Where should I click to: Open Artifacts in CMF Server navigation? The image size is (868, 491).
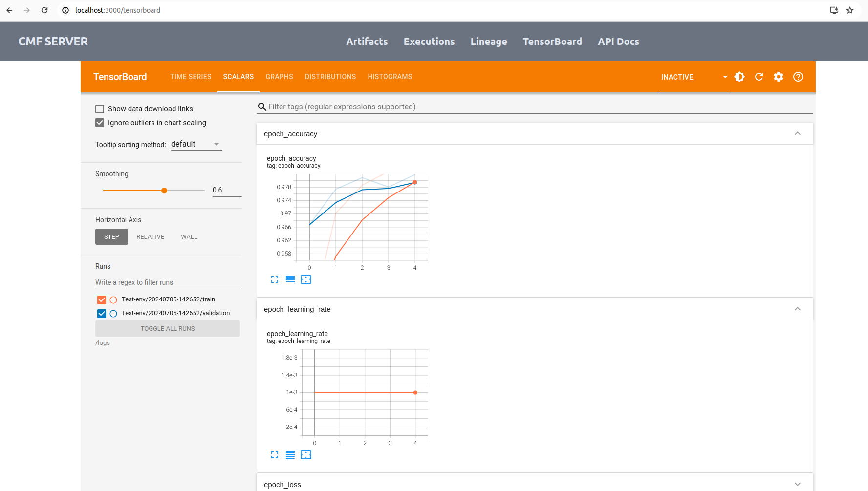367,42
